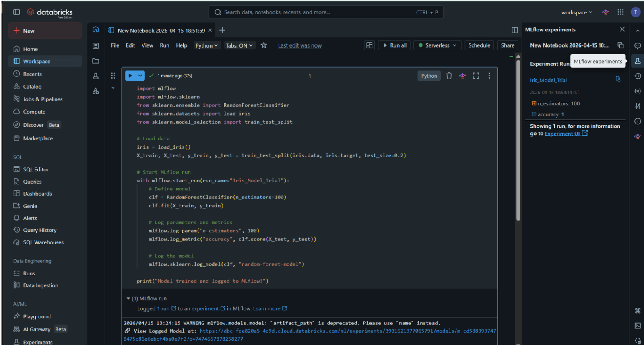
Task: Maximize the cell with fullscreen icon
Action: point(476,76)
